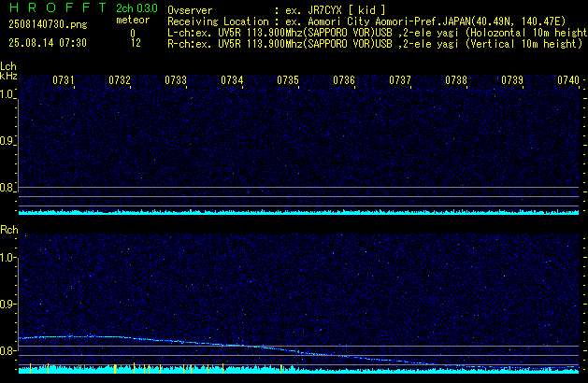Screen dimensions: 588x383
Task: Click the Lch 1.0 kHz axis label
Action: click(7, 94)
